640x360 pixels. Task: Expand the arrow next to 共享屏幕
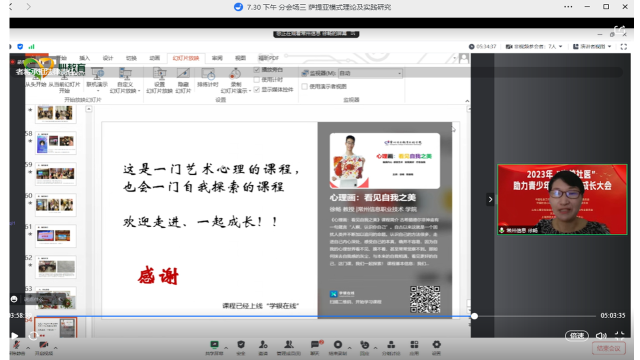click(226, 348)
